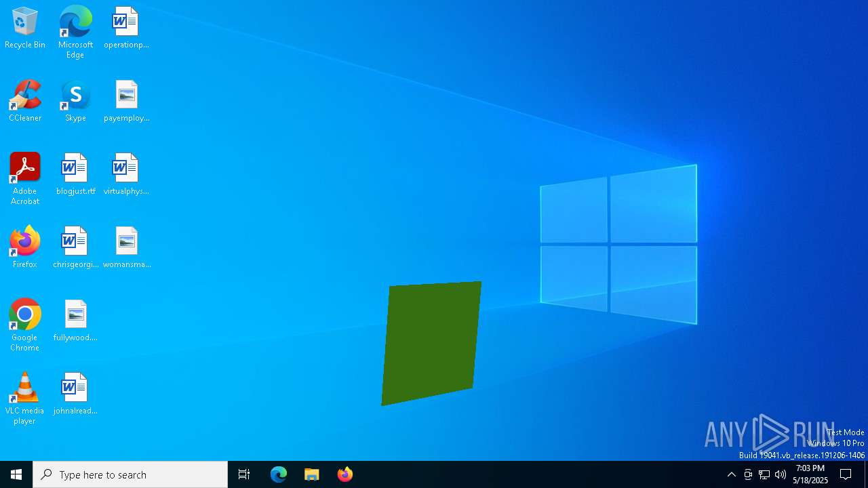The width and height of the screenshot is (868, 488).
Task: Select the womansma... image file icon
Action: click(x=126, y=247)
